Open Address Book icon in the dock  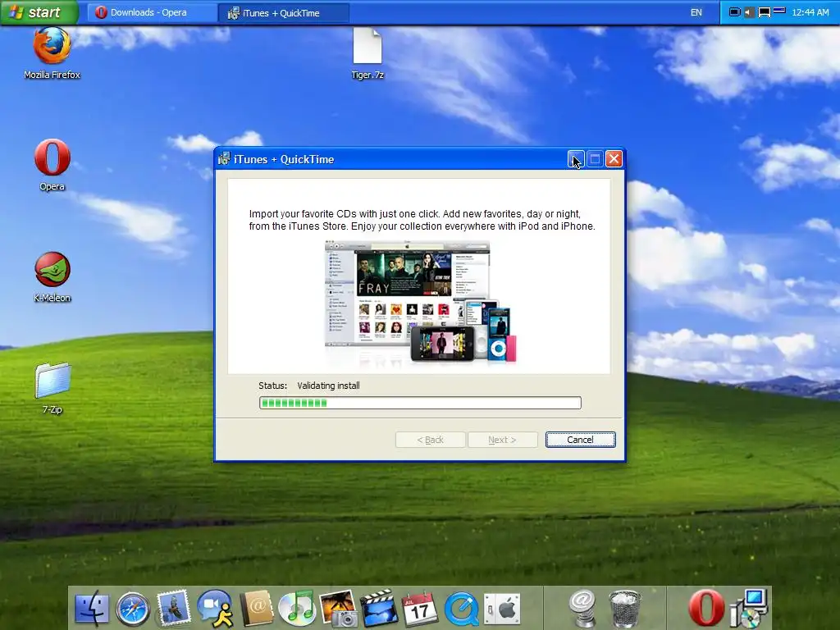256,608
